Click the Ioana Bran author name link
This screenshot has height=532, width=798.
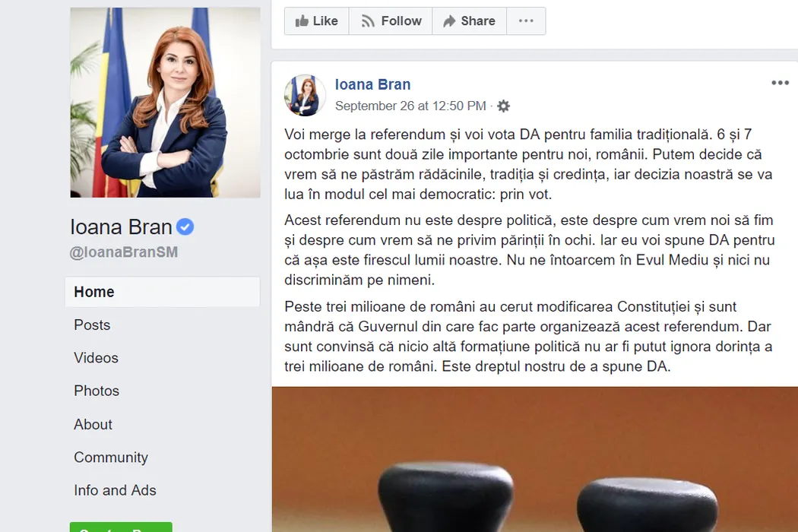[x=372, y=84]
